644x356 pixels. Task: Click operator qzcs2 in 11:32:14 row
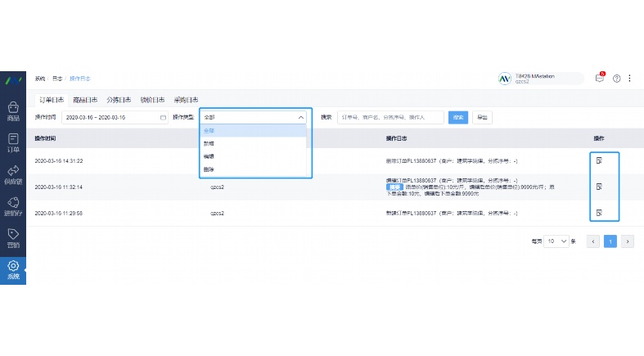(218, 187)
